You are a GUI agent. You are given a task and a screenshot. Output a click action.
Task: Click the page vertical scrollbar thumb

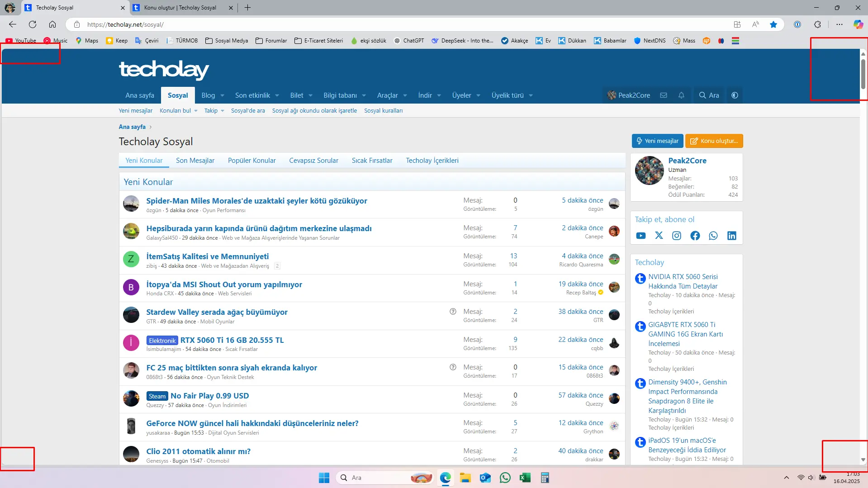pos(863,74)
